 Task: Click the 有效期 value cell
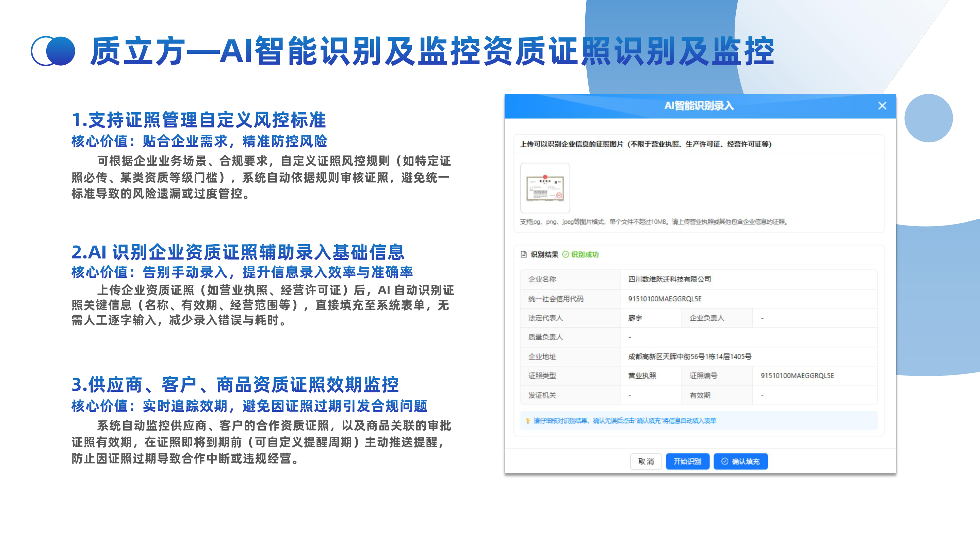[x=815, y=395]
